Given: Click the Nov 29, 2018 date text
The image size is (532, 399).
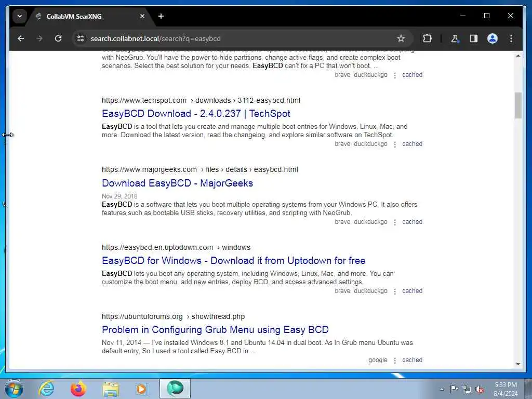Looking at the screenshot, I should [119, 196].
